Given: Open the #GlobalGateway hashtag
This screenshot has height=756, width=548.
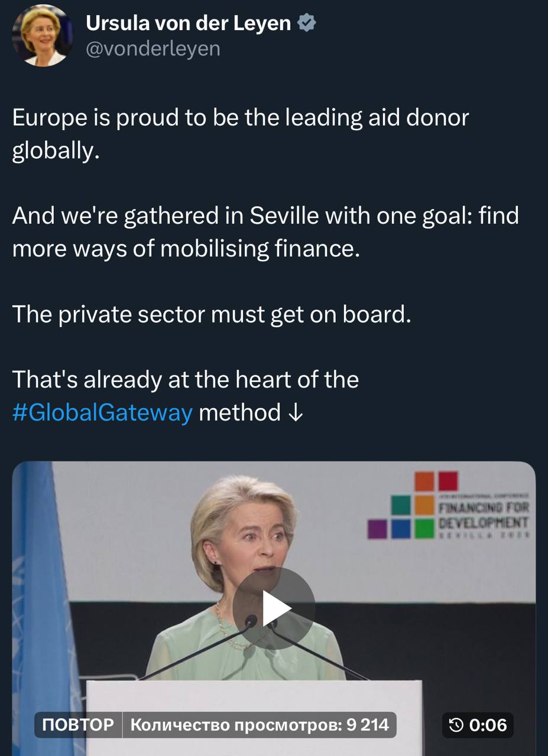Looking at the screenshot, I should pos(102,412).
